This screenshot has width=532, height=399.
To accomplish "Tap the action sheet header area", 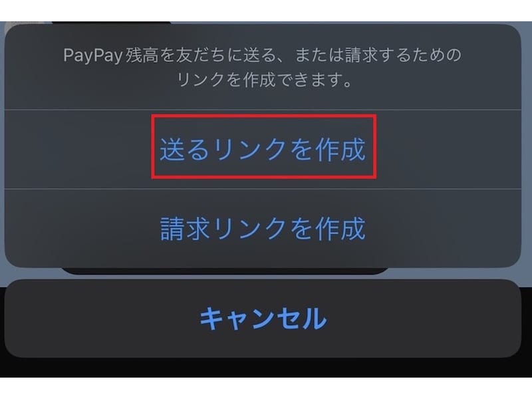I will 263,67.
